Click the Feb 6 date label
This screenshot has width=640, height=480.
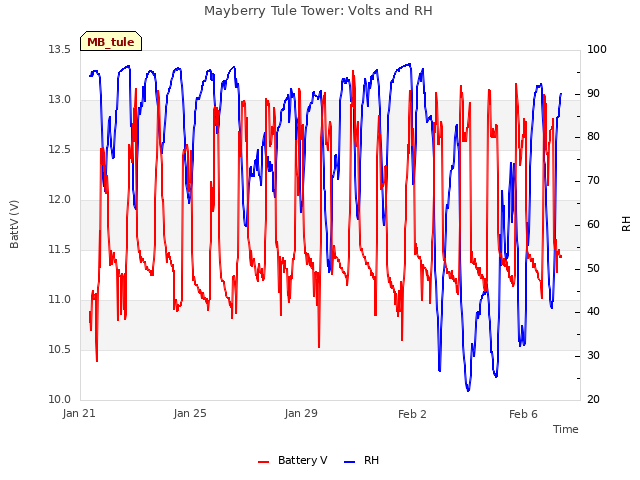[x=523, y=414]
